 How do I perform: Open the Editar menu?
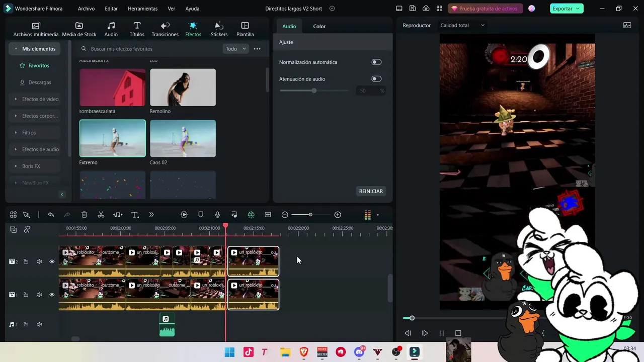[111, 9]
